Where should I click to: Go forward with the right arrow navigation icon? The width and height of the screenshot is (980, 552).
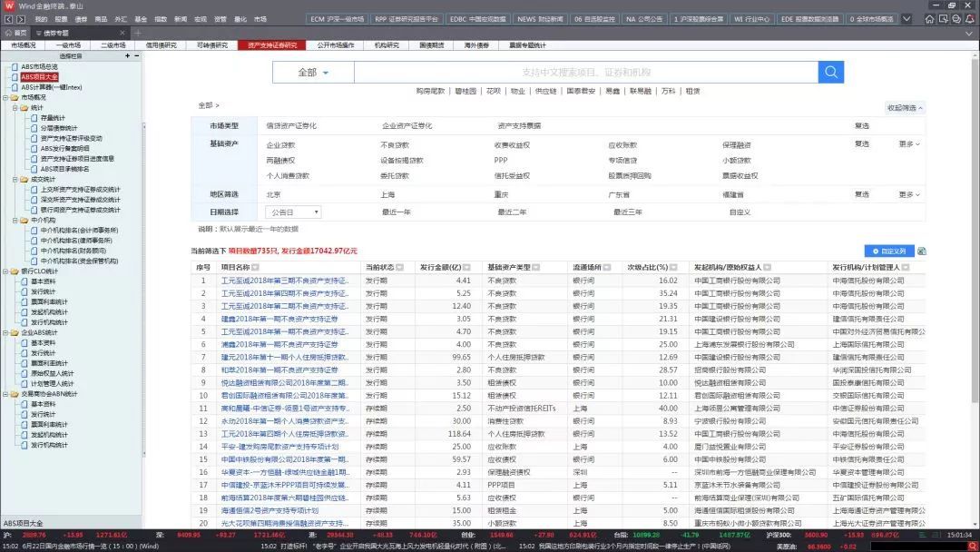tap(21, 19)
